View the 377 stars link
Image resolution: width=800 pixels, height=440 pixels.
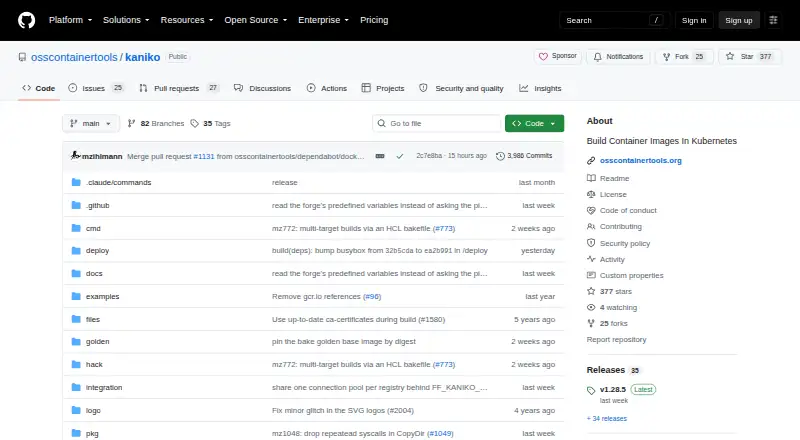click(609, 291)
